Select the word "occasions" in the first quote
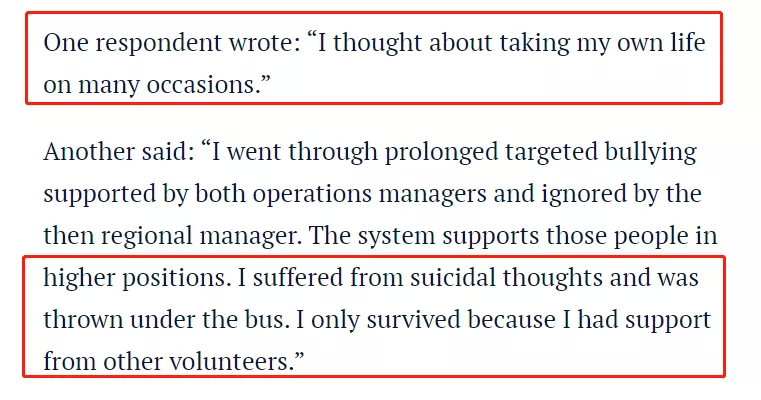Image resolution: width=761 pixels, height=400 pixels. click(200, 84)
